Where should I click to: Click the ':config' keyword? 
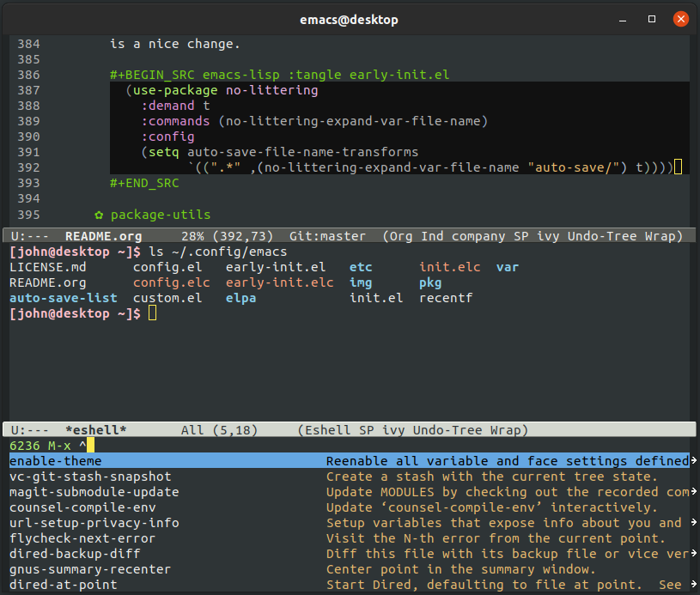pyautogui.click(x=167, y=137)
